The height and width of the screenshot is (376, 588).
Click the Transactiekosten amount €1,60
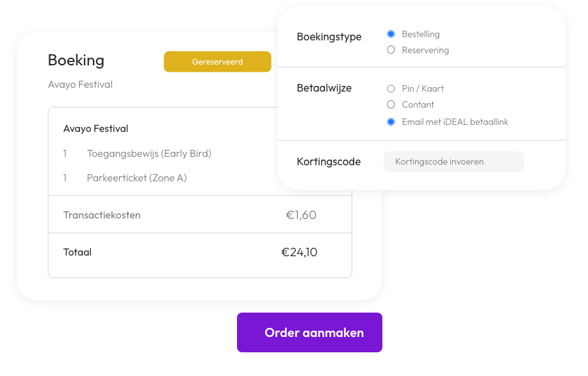pos(301,215)
